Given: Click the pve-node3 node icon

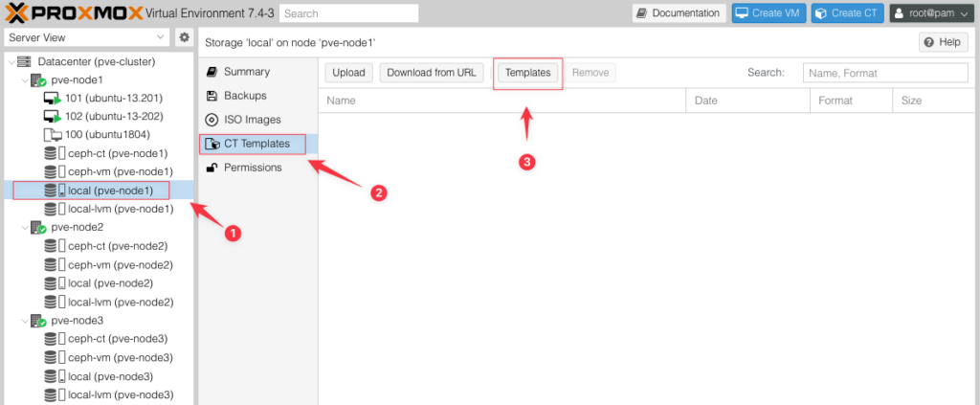Looking at the screenshot, I should [38, 322].
